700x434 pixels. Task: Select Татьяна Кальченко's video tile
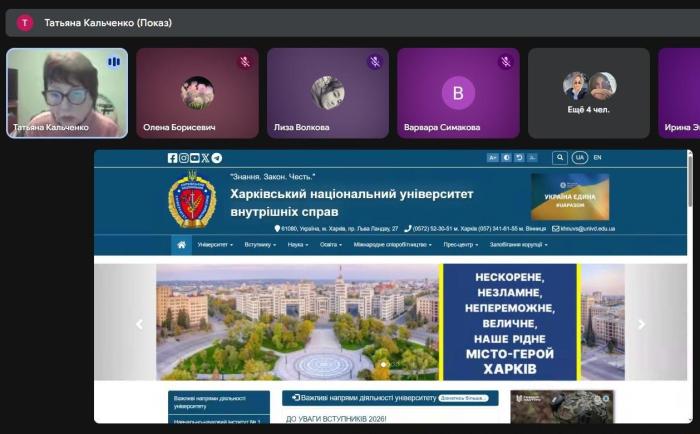67,93
